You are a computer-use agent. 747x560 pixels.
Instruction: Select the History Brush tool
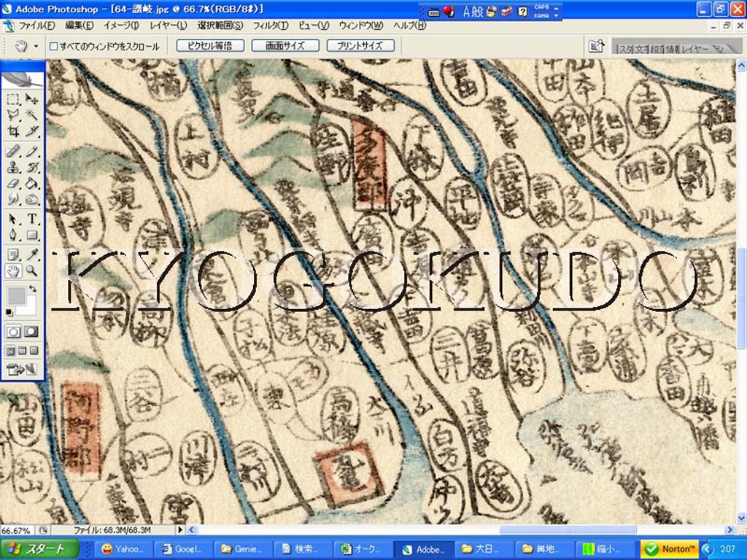coord(31,167)
